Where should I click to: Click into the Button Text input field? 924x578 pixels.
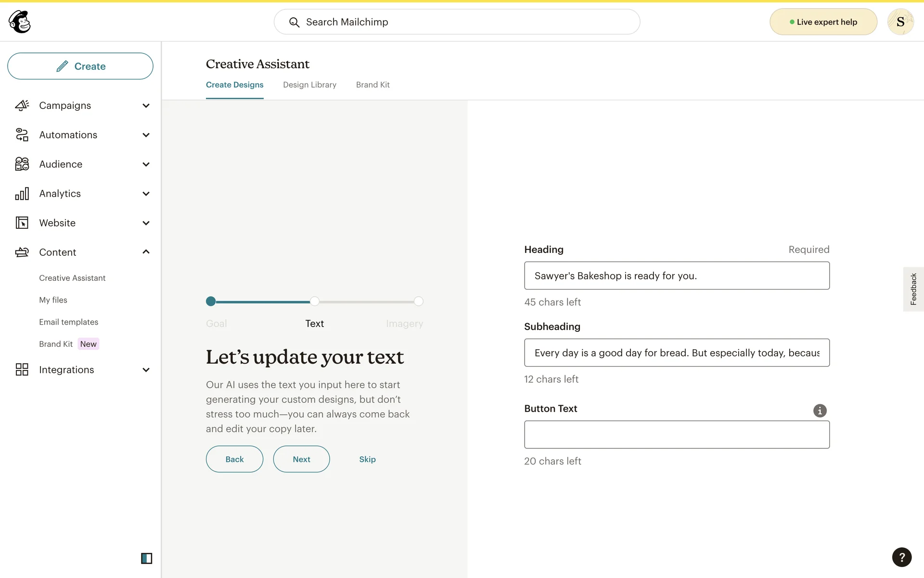pyautogui.click(x=676, y=434)
